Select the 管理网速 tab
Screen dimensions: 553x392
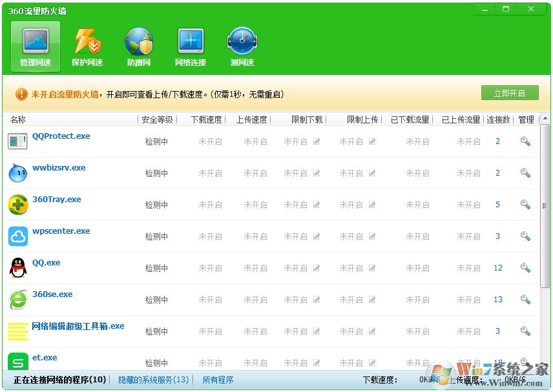click(35, 45)
